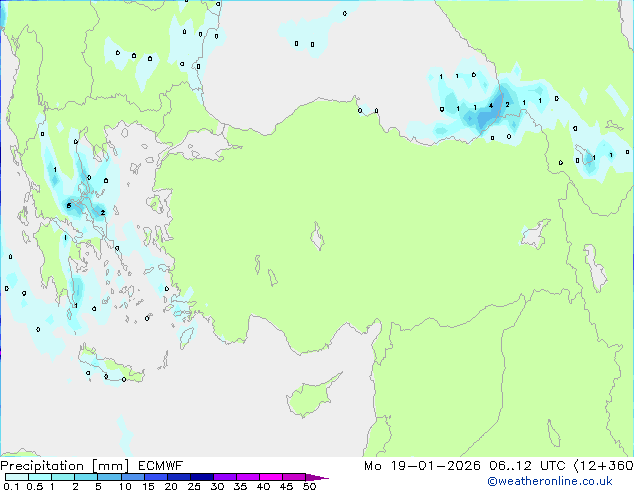Click the legend scale label 15

[148, 486]
